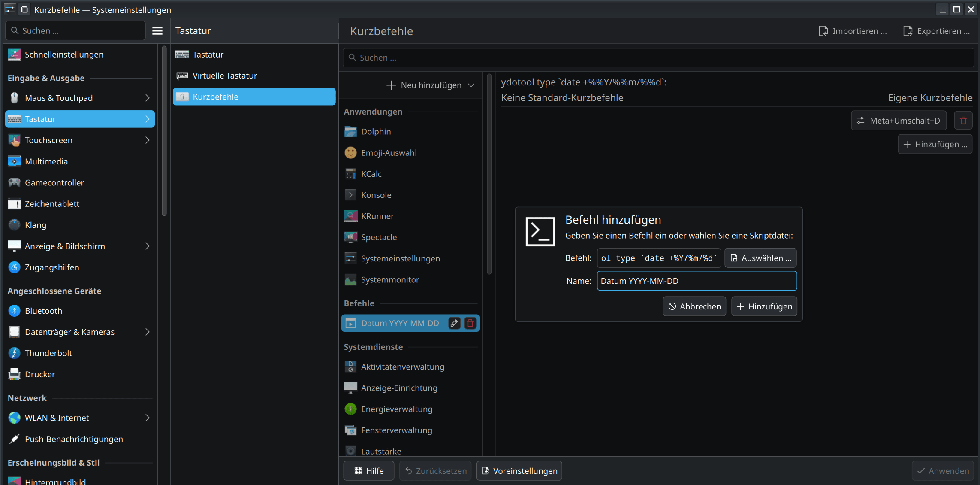Click the delete icon on Datum YYYY-MM-DD entry
Viewport: 980px width, 485px height.
[470, 323]
